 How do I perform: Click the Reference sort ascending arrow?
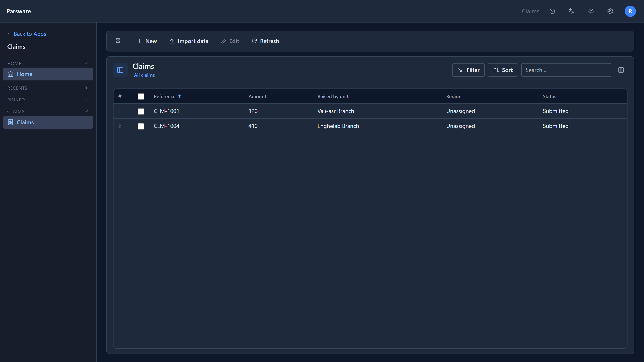[x=180, y=96]
